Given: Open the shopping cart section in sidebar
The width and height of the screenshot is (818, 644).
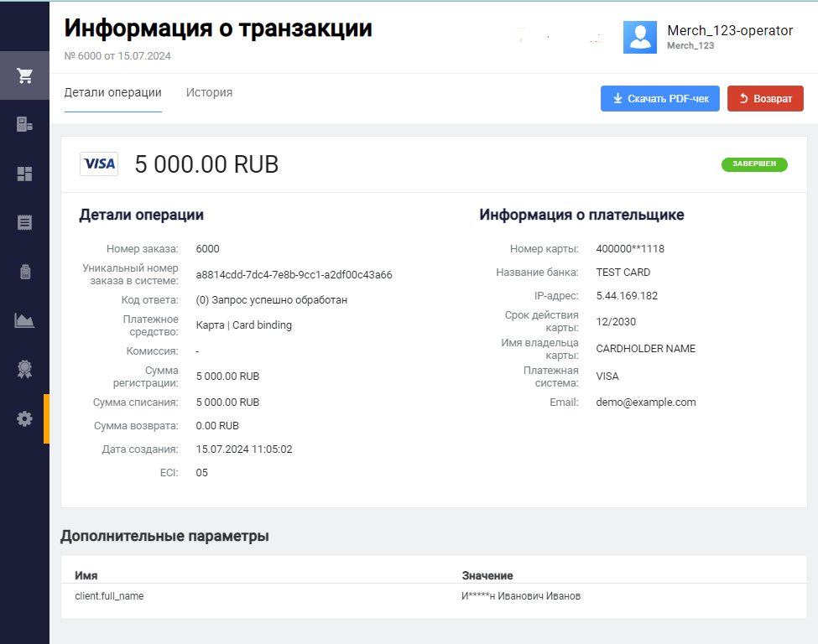Looking at the screenshot, I should pos(24,75).
